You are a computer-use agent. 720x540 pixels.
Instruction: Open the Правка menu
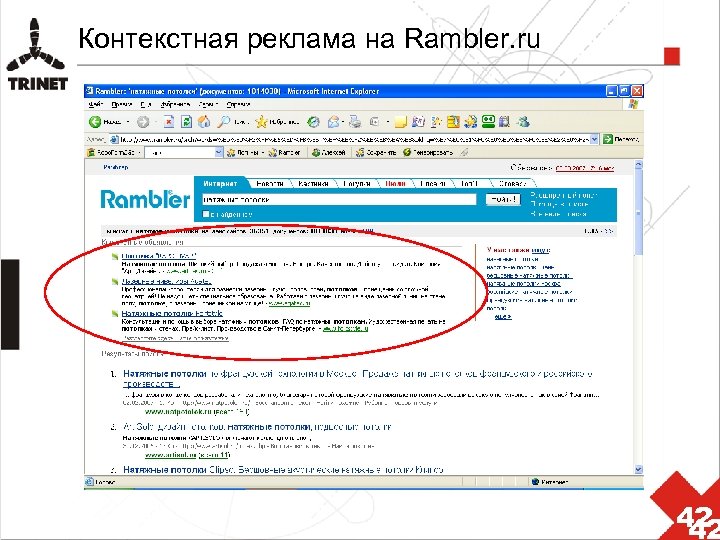pyautogui.click(x=122, y=105)
